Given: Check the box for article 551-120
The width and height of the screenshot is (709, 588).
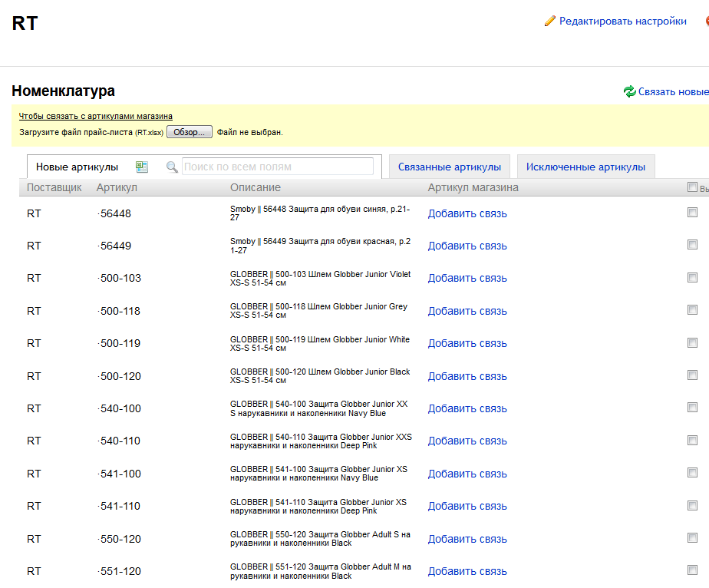Looking at the screenshot, I should [692, 570].
